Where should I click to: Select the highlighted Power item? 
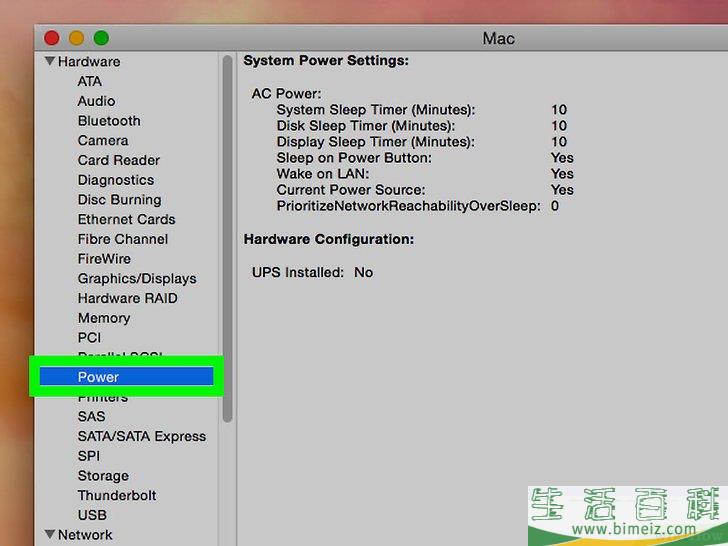(98, 377)
